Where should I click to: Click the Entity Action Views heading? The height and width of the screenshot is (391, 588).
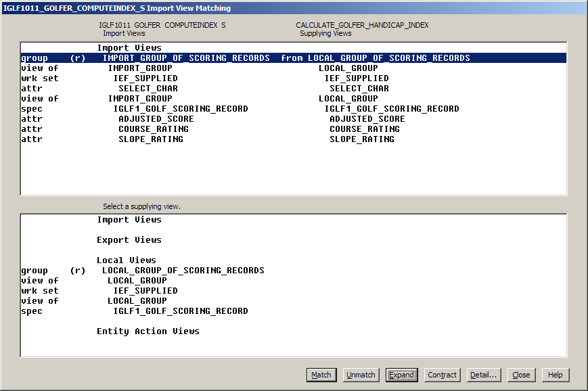(x=148, y=331)
